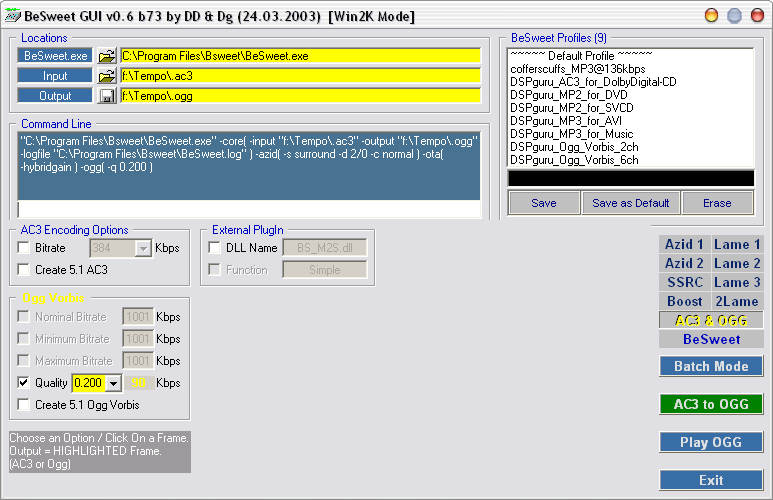Select DSPguru_MP3_for_Music profile
773x500 pixels.
point(631,134)
